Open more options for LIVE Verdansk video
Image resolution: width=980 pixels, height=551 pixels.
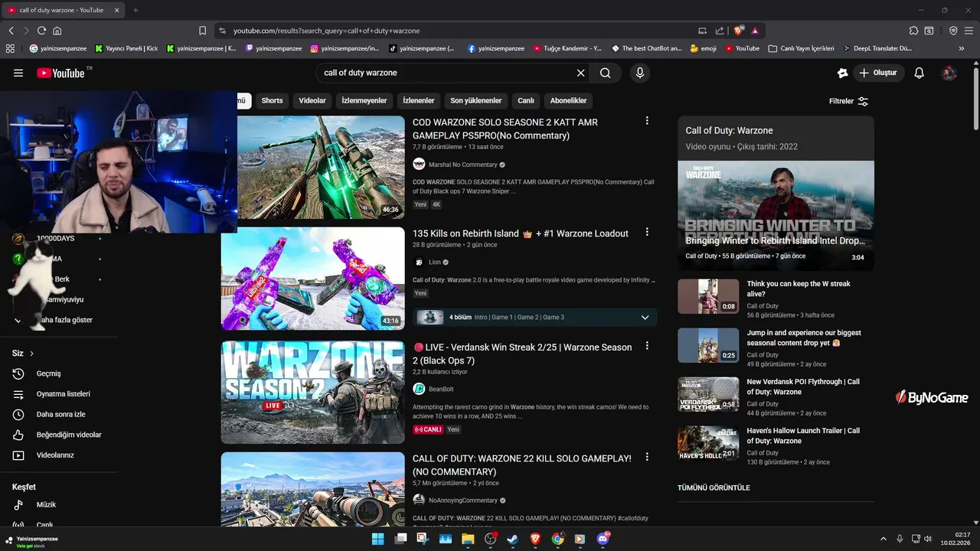[647, 346]
